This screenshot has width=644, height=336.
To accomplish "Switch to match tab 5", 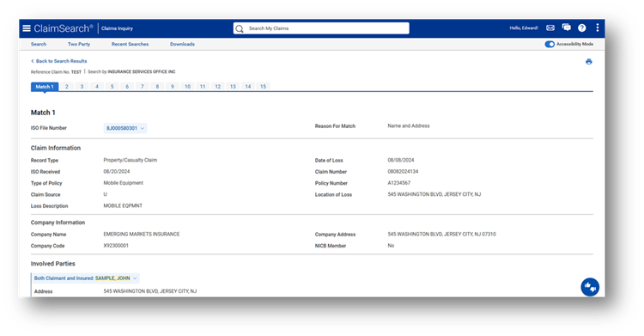I will (x=112, y=87).
